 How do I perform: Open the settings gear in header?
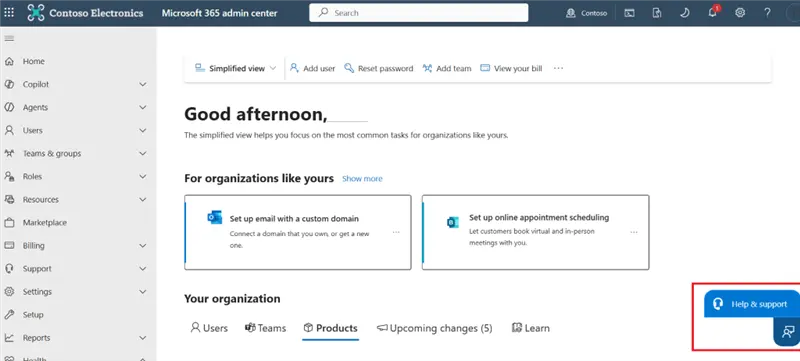click(x=740, y=13)
